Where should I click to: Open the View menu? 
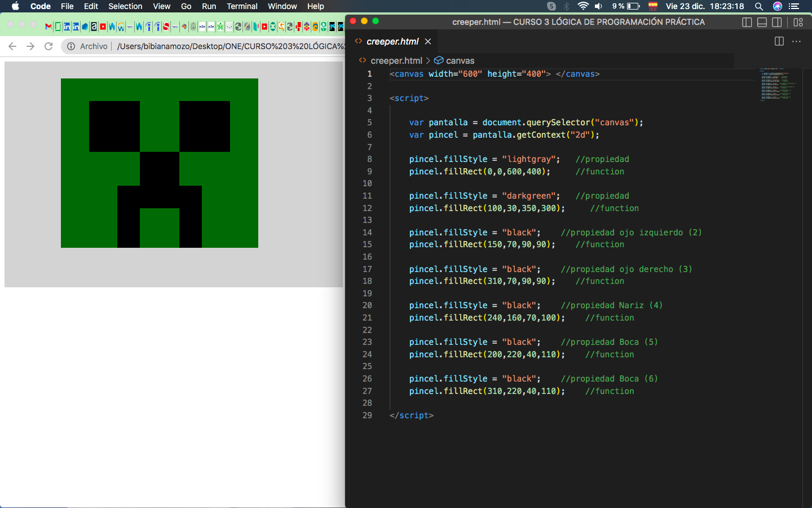(x=162, y=6)
